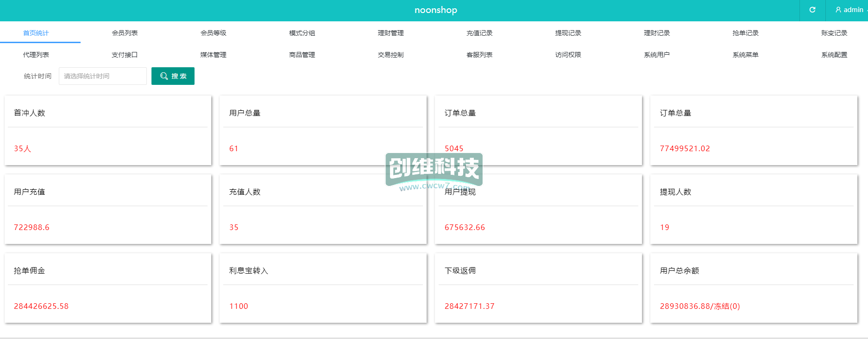This screenshot has width=868, height=339.
Task: Click the refresh icon in header
Action: point(812,10)
